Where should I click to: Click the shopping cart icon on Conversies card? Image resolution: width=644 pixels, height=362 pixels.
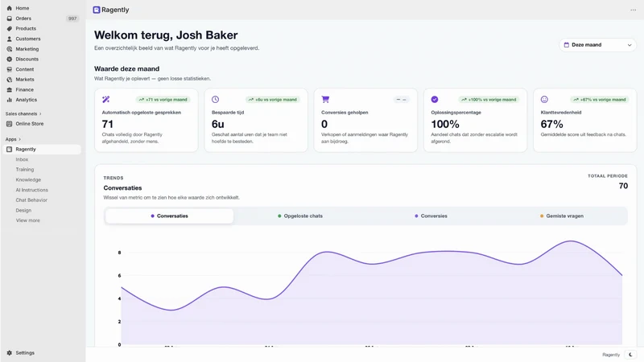(325, 99)
